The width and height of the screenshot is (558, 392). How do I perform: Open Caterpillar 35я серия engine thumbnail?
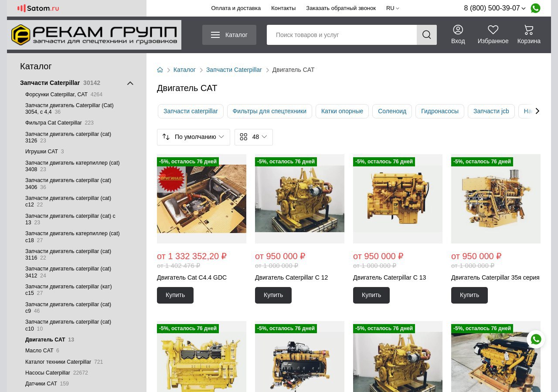click(x=496, y=199)
